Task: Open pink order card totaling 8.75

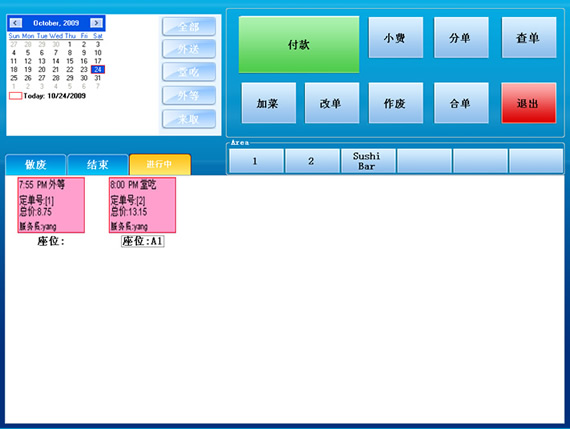Action: coord(51,205)
